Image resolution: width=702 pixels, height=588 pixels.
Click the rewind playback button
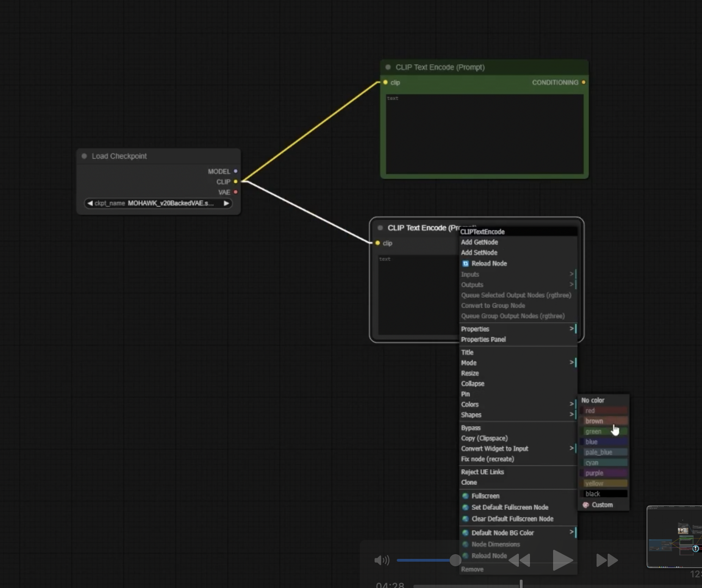[x=519, y=560]
